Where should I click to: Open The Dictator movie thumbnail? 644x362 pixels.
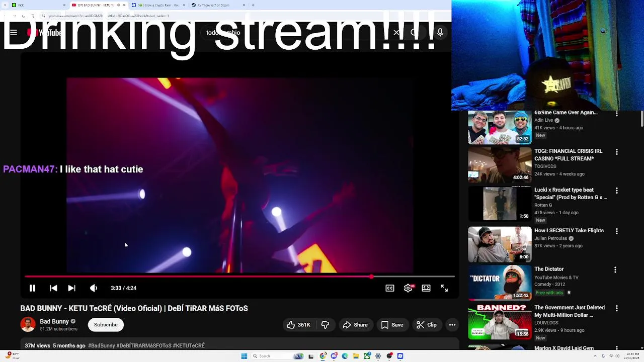tap(500, 283)
